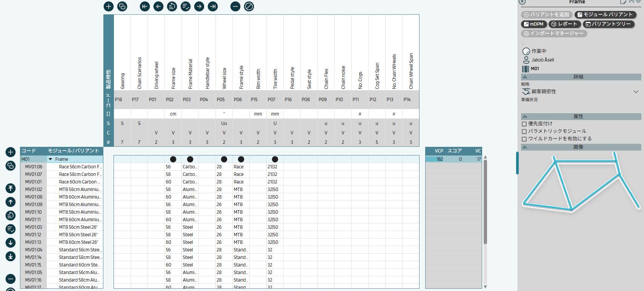Click the move-row-to-bottom icon on the left
Screen dimensions: 644x291
(11, 256)
